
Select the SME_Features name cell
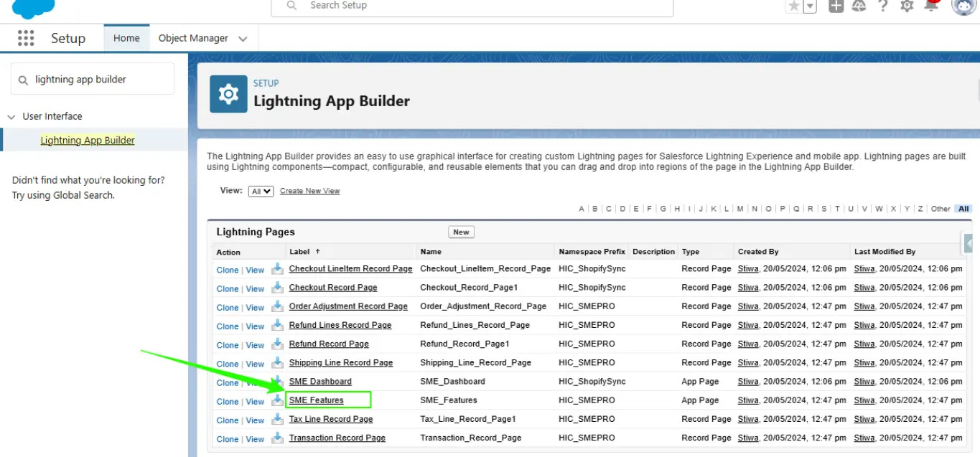pos(449,400)
